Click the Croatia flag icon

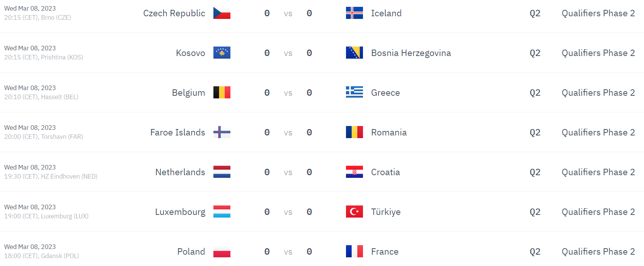tap(354, 172)
